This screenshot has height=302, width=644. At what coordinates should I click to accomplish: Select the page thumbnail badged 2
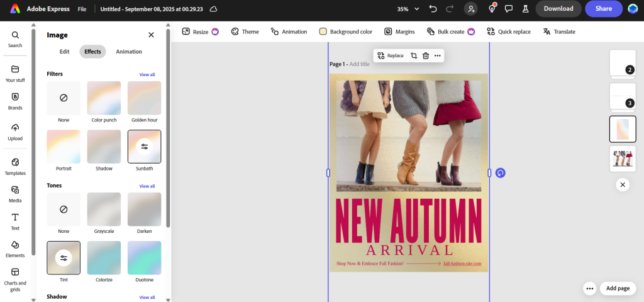point(623,64)
